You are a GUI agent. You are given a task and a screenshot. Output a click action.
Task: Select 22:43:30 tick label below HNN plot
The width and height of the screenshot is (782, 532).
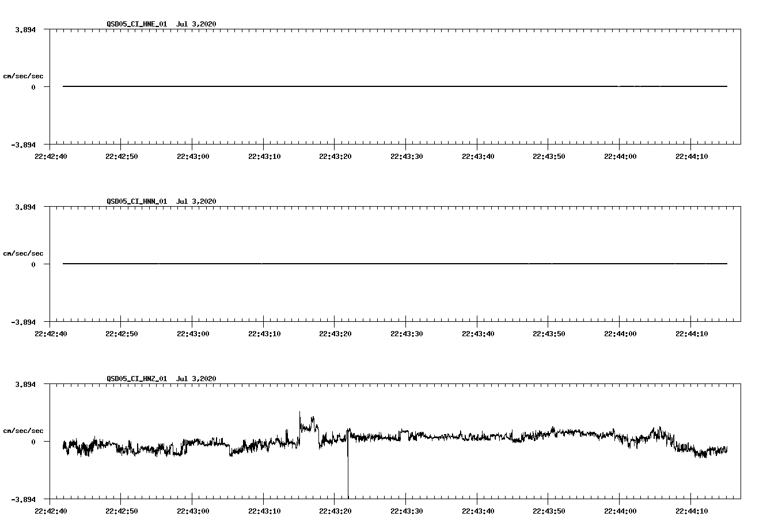pos(407,333)
